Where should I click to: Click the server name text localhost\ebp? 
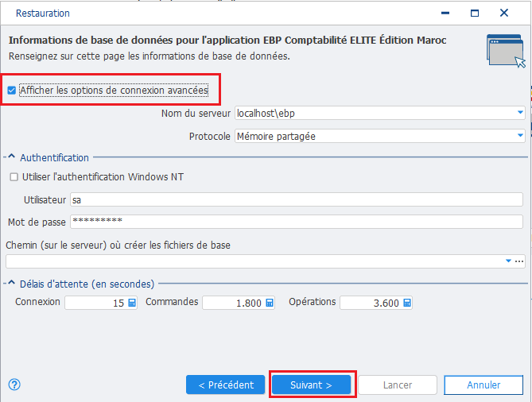pyautogui.click(x=266, y=113)
